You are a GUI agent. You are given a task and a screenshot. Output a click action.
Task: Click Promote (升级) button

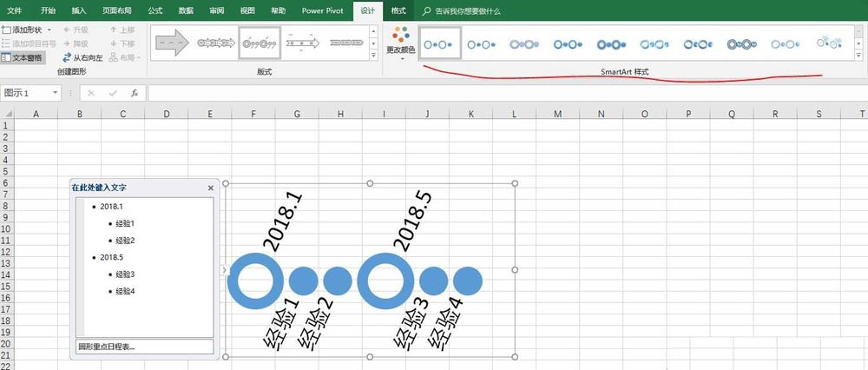point(76,30)
